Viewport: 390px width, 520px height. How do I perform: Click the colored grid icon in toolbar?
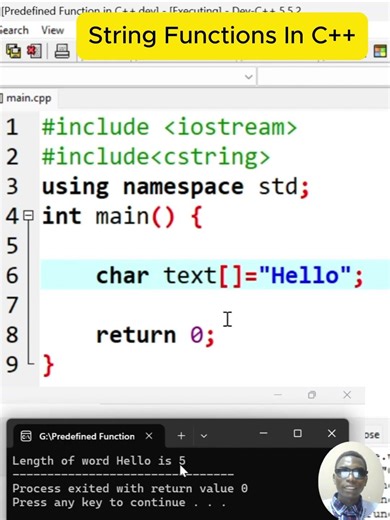coord(380,51)
